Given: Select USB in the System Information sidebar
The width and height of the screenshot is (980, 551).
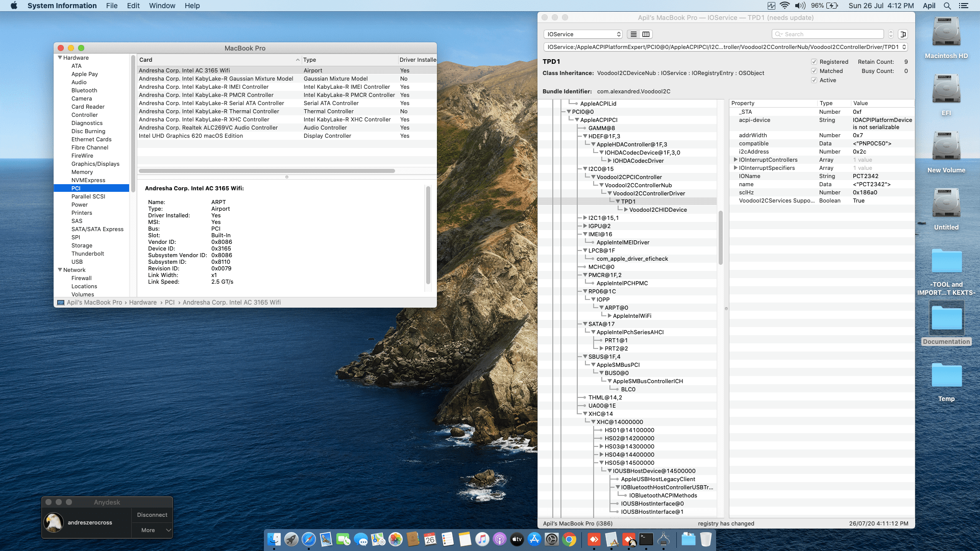Looking at the screenshot, I should pos(77,262).
